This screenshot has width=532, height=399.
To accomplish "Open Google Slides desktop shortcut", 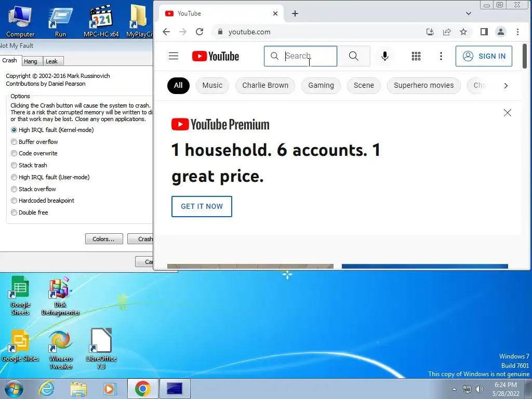I will tap(20, 346).
